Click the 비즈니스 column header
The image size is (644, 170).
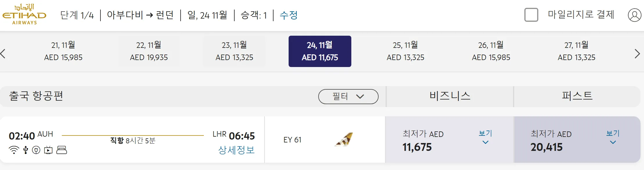(450, 96)
